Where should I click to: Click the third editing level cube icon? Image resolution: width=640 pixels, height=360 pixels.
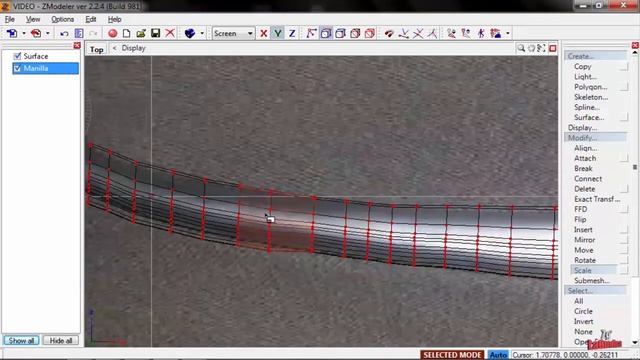[x=340, y=33]
